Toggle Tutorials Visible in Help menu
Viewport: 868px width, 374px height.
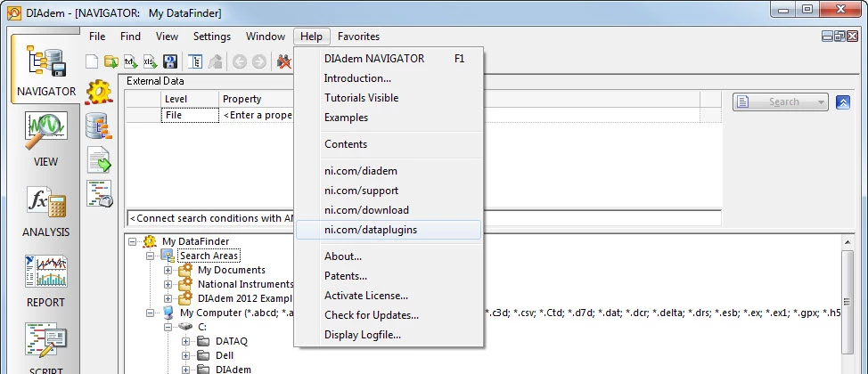click(x=389, y=98)
